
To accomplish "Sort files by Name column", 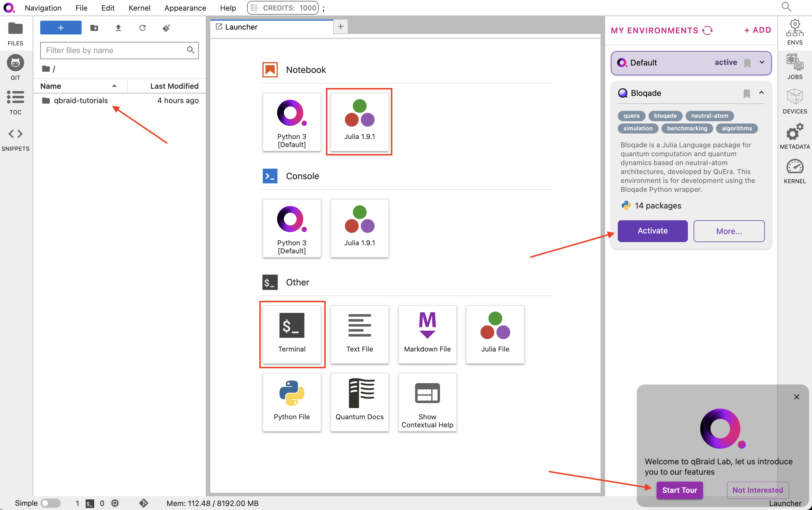I will pyautogui.click(x=80, y=86).
